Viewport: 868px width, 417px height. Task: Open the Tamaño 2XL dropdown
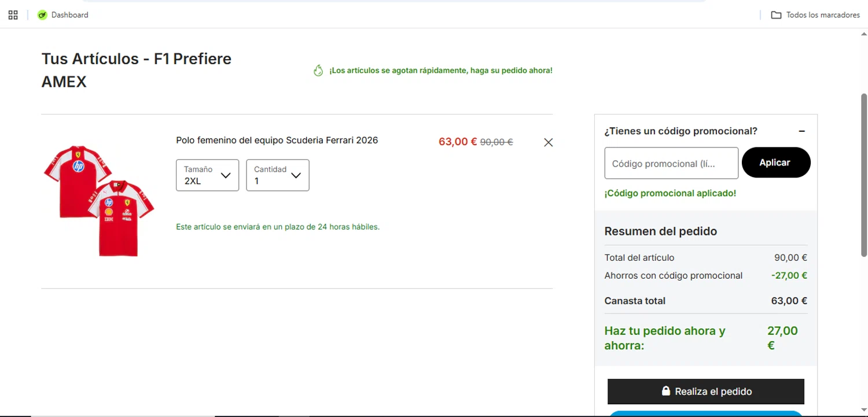[207, 175]
